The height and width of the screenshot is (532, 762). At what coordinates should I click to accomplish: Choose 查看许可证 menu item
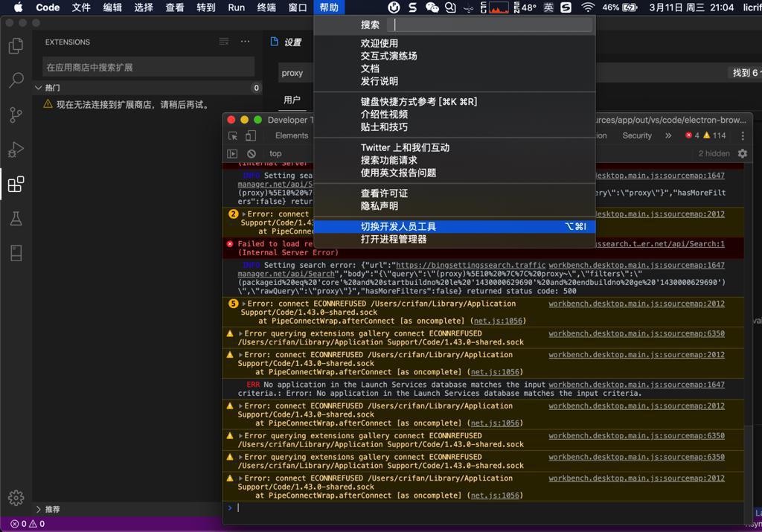point(455,193)
